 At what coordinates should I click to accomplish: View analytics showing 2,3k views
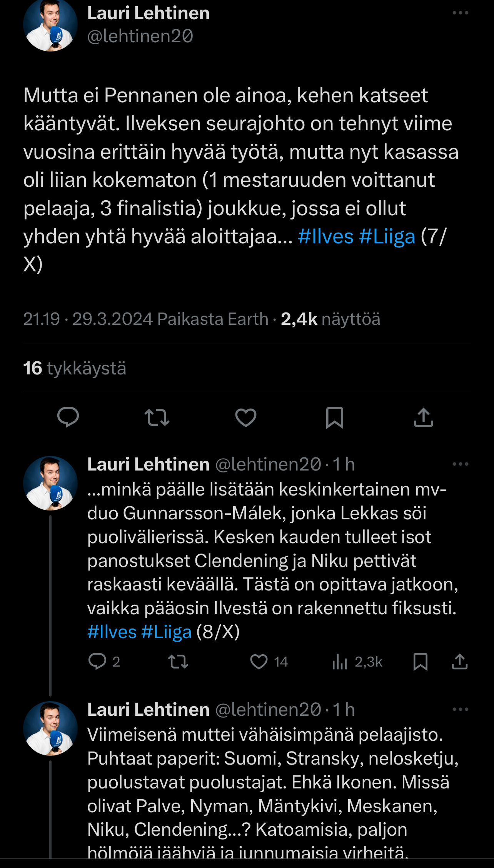click(x=357, y=662)
